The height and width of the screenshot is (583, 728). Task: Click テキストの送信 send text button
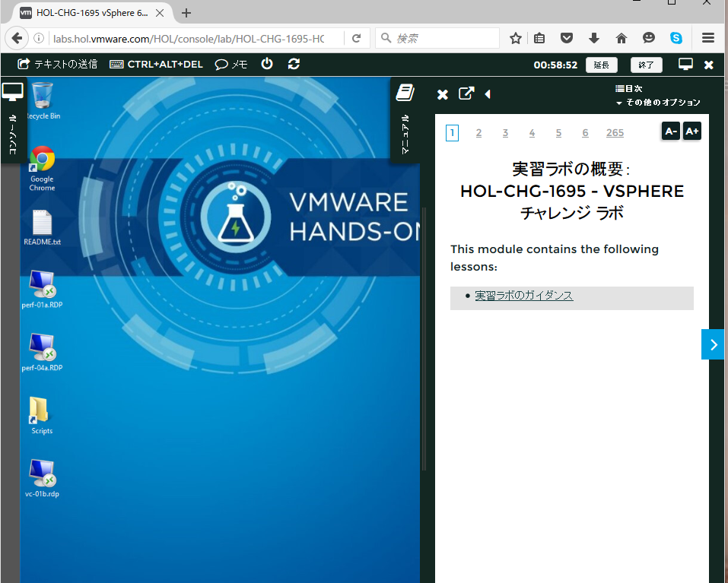click(x=57, y=64)
